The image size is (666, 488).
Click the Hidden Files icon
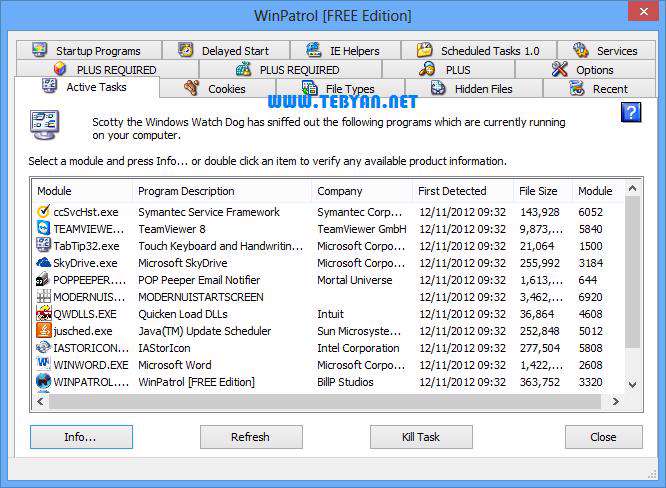(438, 88)
